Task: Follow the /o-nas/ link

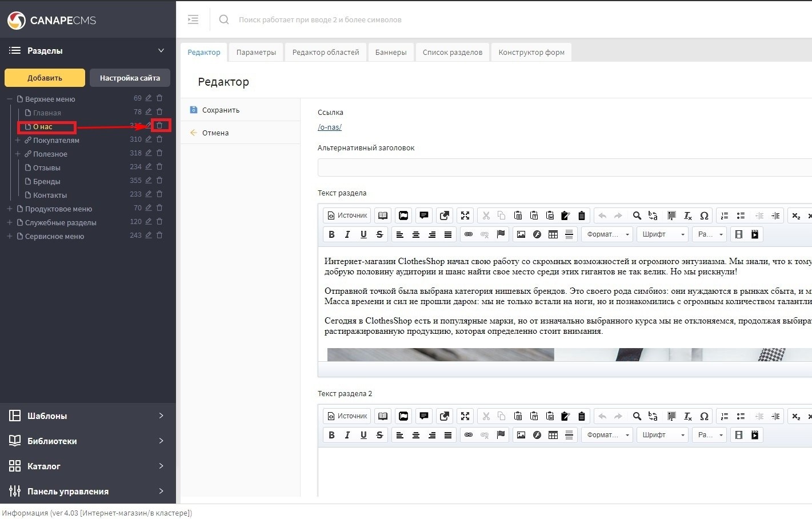Action: click(x=330, y=127)
